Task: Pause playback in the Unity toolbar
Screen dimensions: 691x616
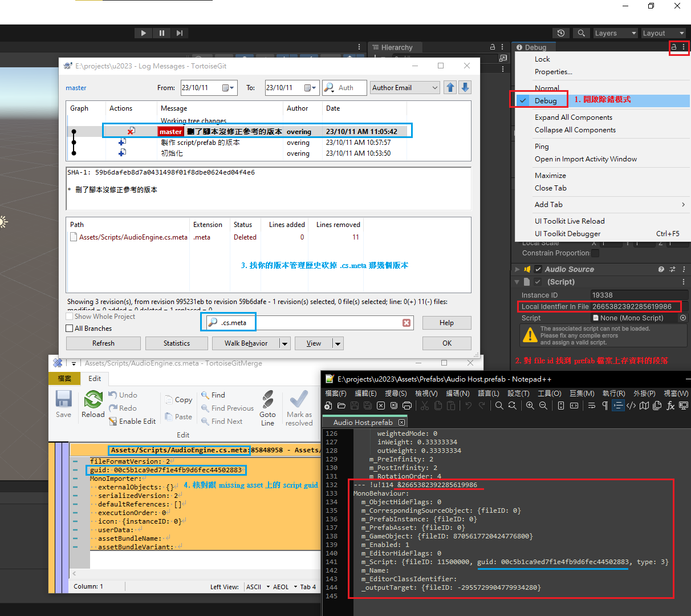Action: (x=162, y=33)
